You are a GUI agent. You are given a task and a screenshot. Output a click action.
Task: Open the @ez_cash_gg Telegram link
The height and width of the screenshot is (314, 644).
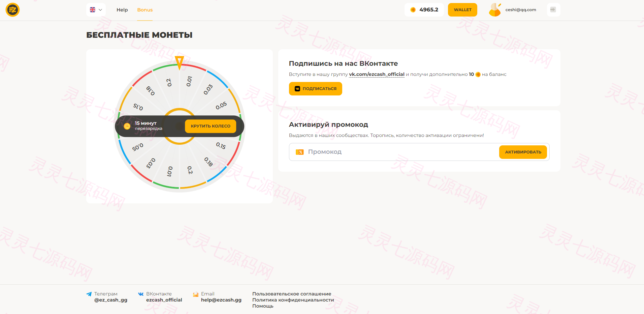point(111,300)
